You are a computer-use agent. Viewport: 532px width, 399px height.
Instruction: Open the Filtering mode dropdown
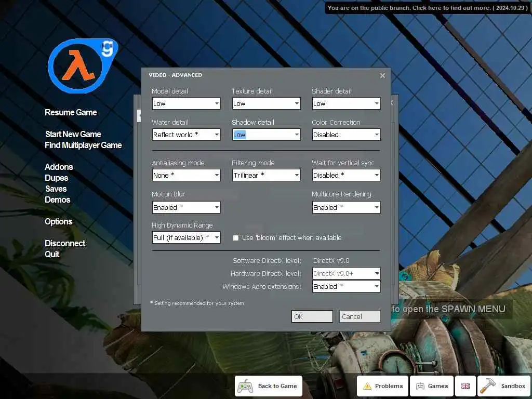click(x=267, y=175)
